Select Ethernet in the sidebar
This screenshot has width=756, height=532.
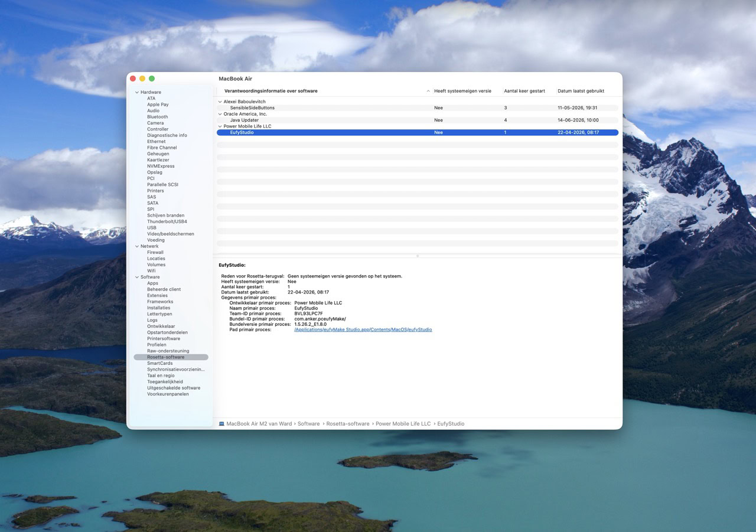(x=157, y=142)
